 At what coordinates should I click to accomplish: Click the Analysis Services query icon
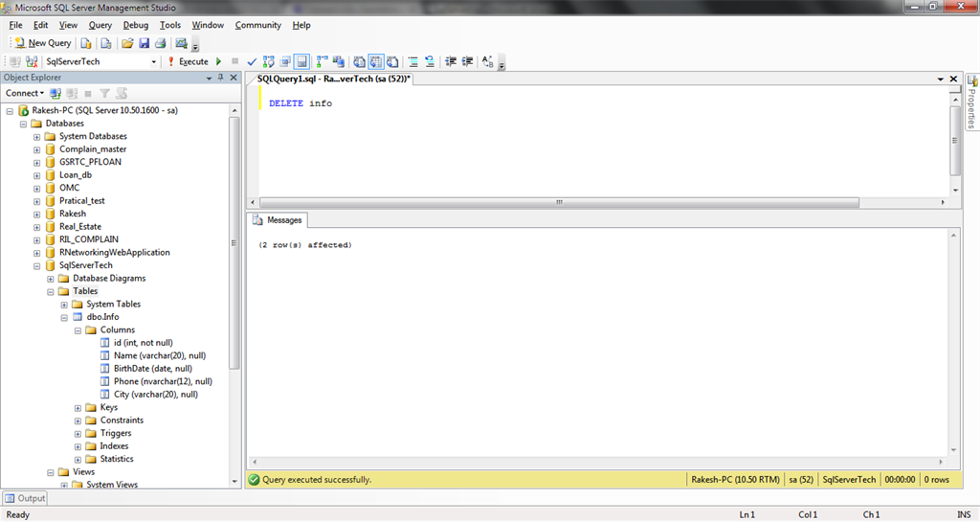point(106,43)
